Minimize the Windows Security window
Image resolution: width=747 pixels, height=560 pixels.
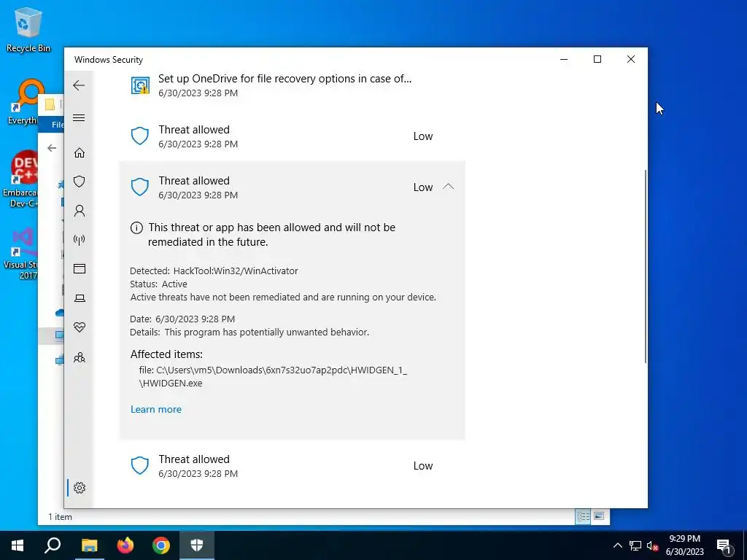point(564,59)
